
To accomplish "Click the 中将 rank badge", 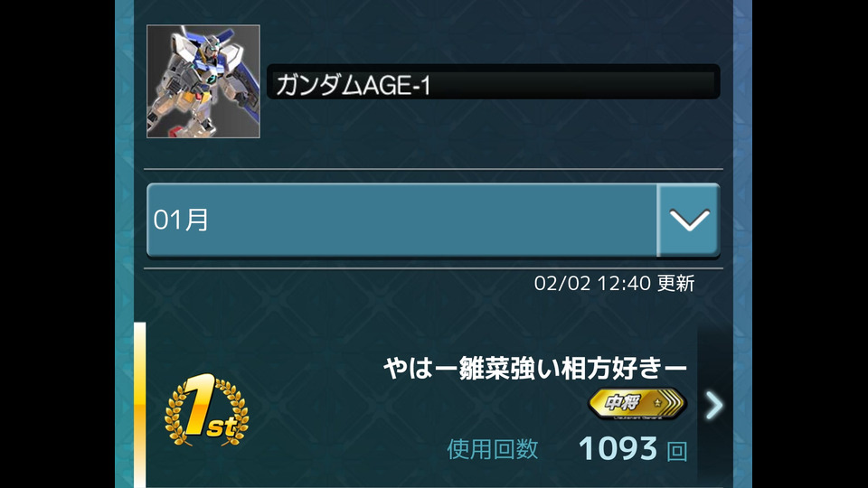I will [x=637, y=403].
